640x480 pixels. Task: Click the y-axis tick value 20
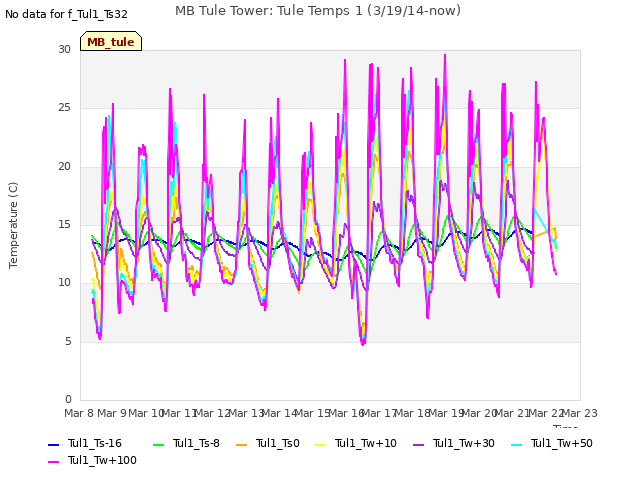point(64,167)
